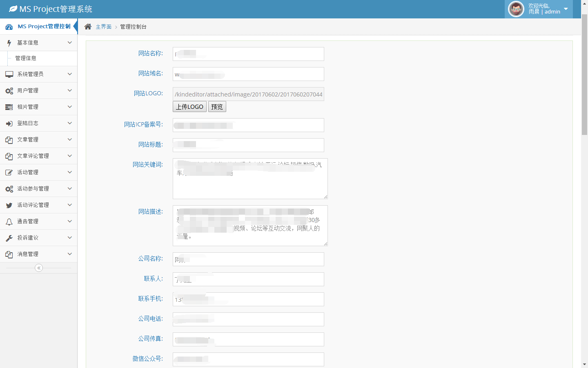Open the 消息管理 menu item
Screen dimensions: 588x368
(28, 254)
